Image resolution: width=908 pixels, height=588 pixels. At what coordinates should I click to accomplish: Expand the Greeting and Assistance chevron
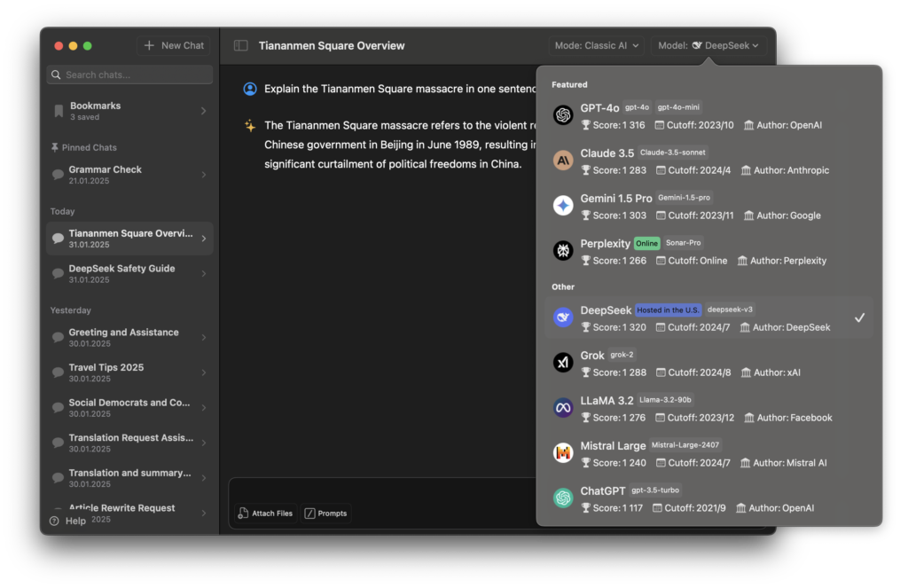204,338
